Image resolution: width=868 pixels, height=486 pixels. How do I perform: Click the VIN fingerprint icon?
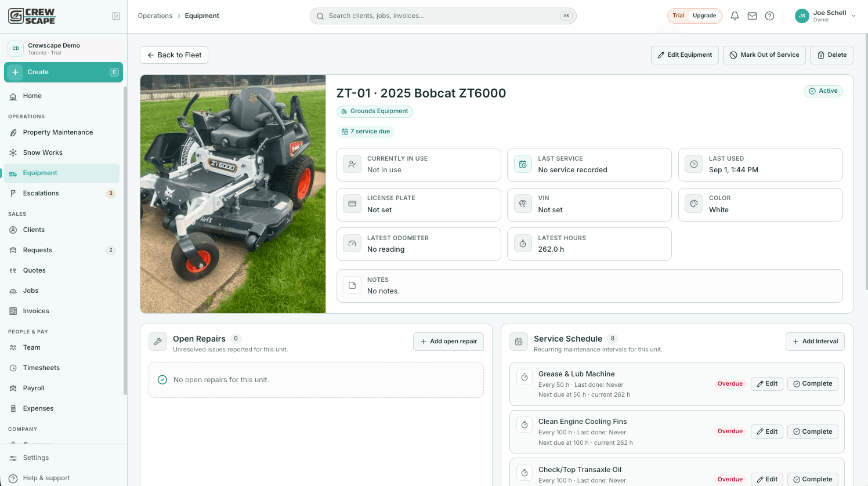click(523, 204)
